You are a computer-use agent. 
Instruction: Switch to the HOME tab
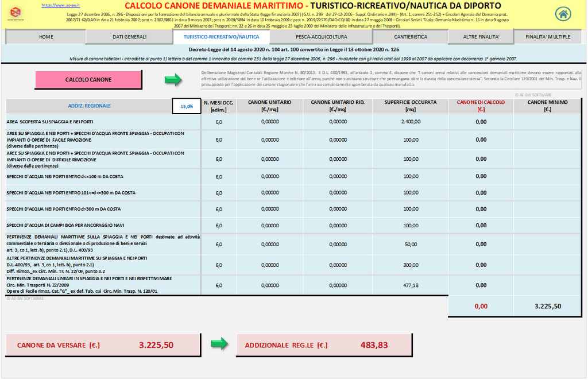[x=46, y=37]
